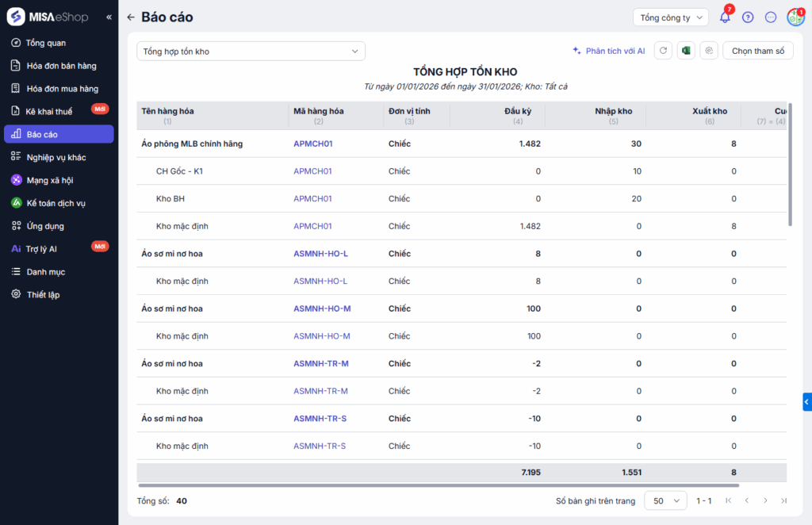Refresh the inventory report
Image resolution: width=812 pixels, height=525 pixels.
pos(663,51)
